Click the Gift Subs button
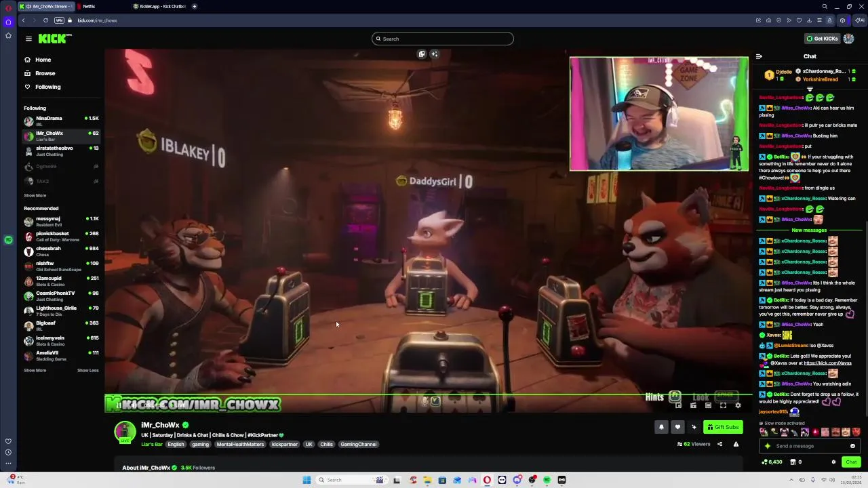Viewport: 868px width, 488px height. coord(723,427)
